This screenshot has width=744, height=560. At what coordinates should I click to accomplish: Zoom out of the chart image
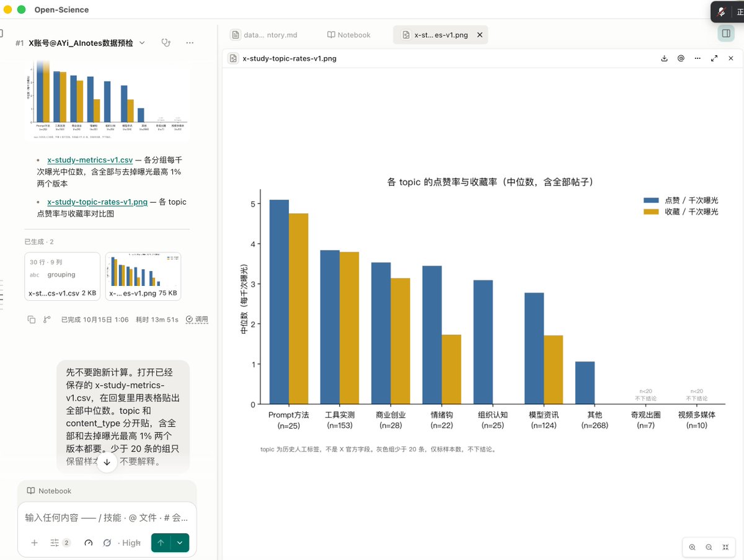coord(709,547)
